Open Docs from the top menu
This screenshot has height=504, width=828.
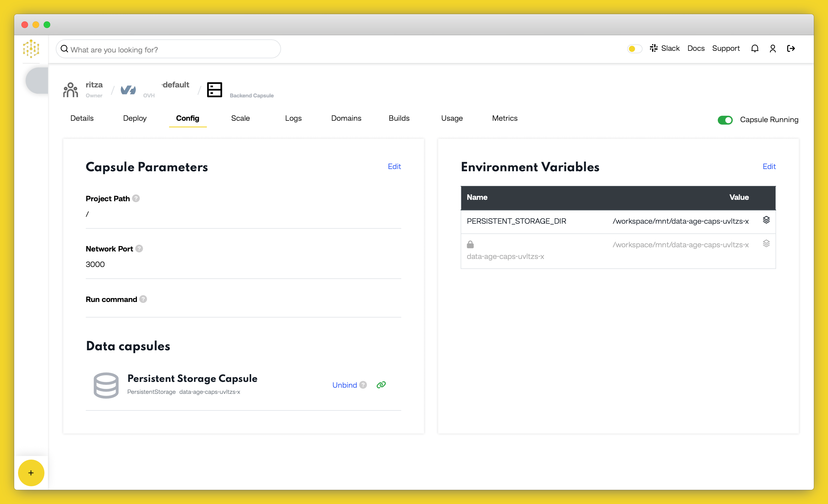tap(696, 48)
